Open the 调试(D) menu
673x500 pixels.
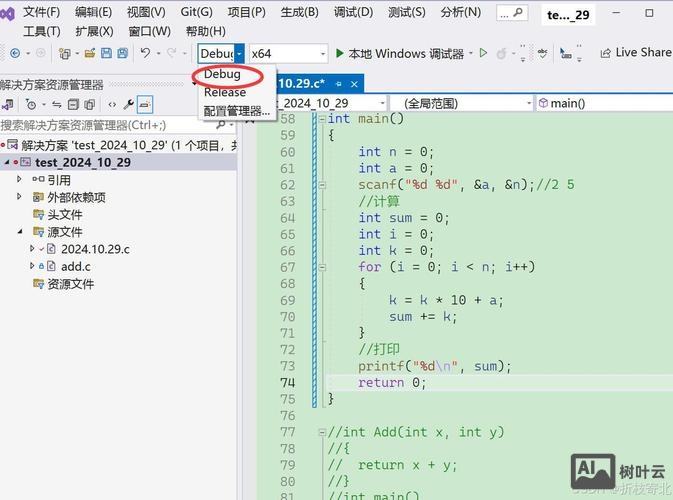pos(354,12)
